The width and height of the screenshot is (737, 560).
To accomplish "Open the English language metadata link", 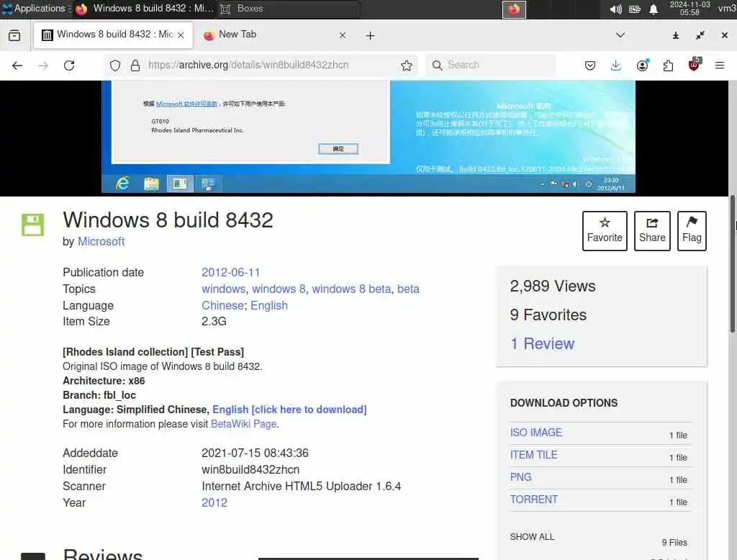I will coord(269,306).
